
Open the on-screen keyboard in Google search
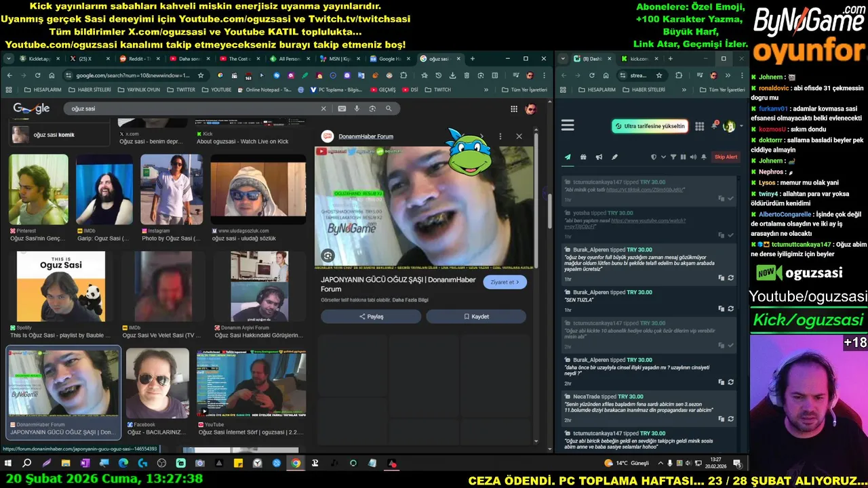[342, 108]
